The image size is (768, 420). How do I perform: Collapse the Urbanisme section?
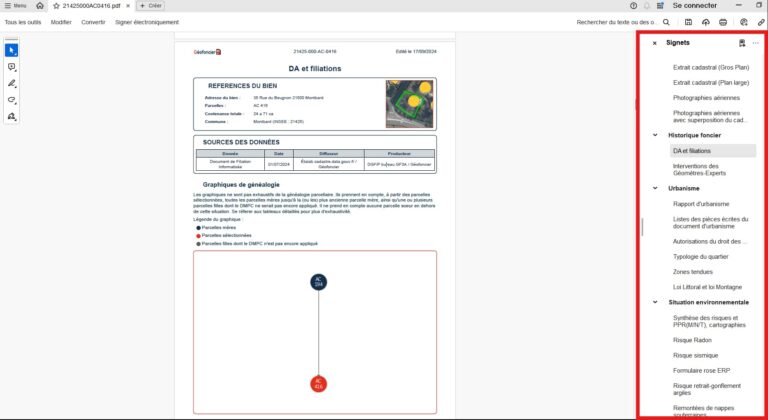coord(655,188)
